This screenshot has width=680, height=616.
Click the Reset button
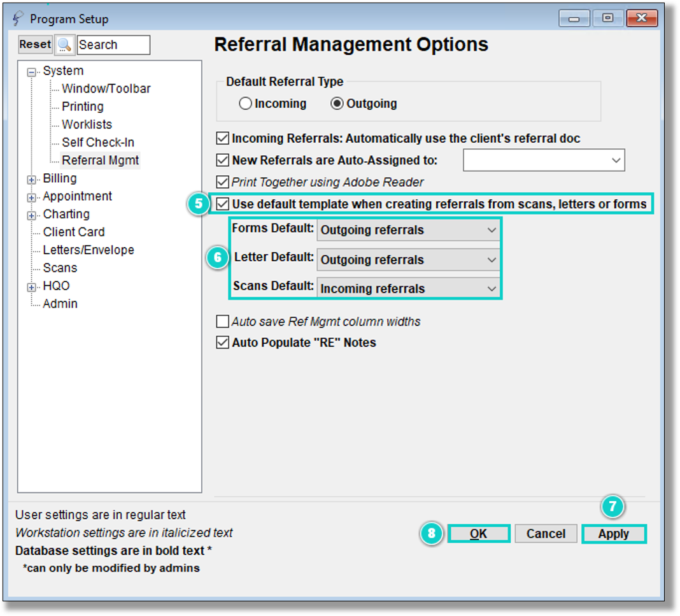pos(35,44)
